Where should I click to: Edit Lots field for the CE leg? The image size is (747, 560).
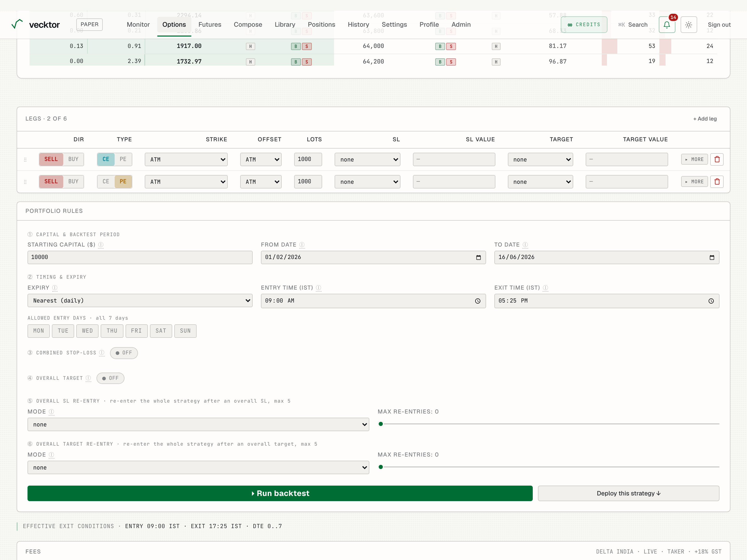click(308, 159)
